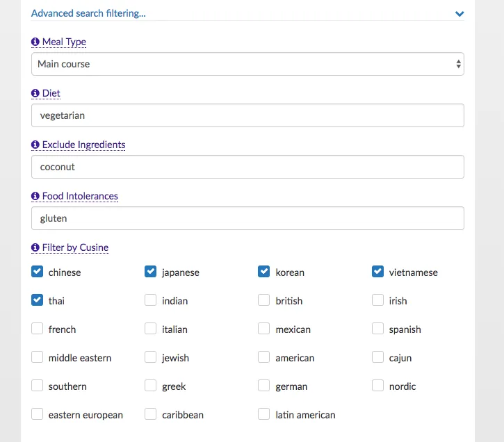Click the info icon beside Meal Type
504x442 pixels.
click(35, 42)
